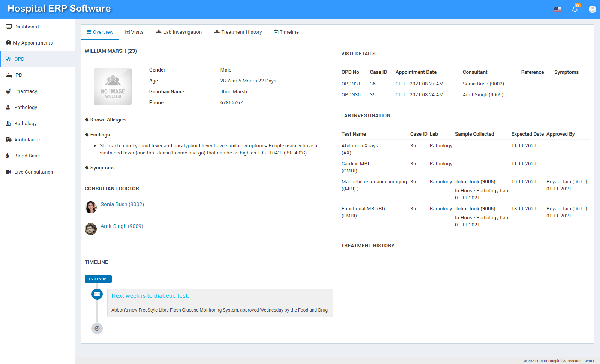Open the Treatment History tab
The width and height of the screenshot is (600, 364).
238,32
